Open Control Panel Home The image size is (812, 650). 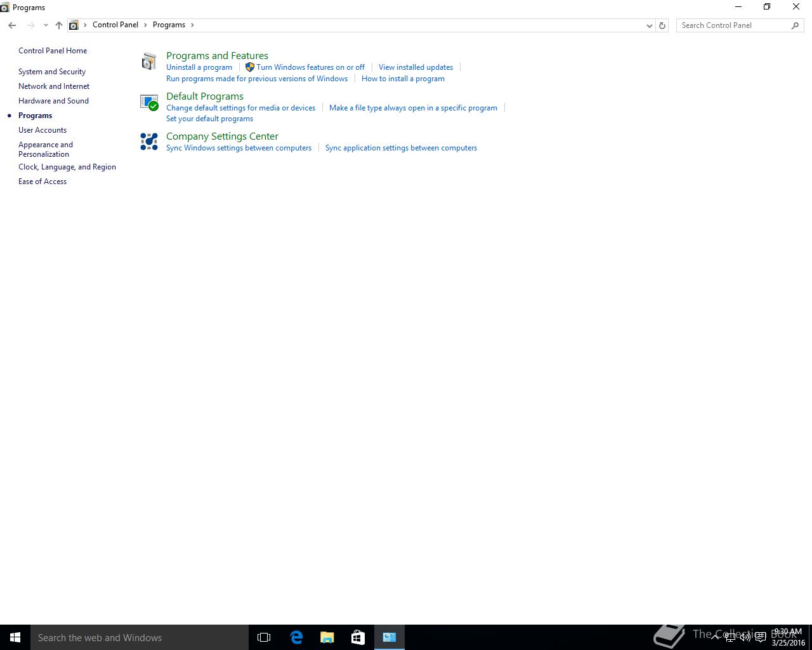(53, 51)
